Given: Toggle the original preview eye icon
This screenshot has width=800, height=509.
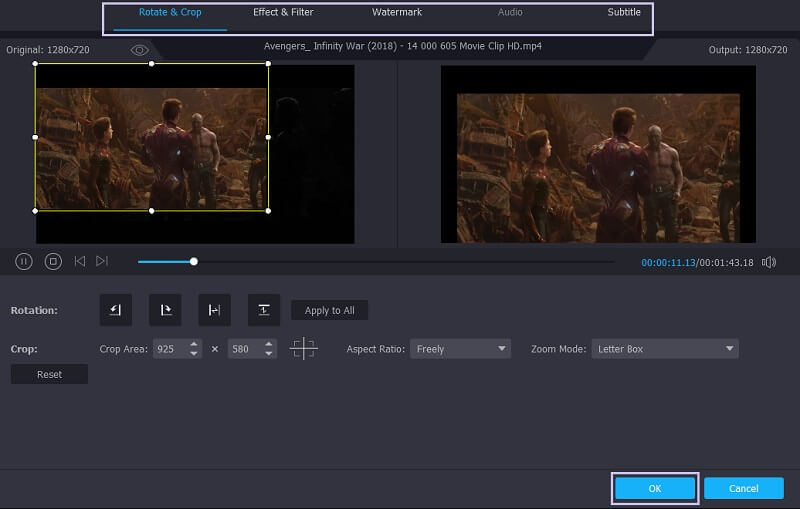Looking at the screenshot, I should pos(139,50).
